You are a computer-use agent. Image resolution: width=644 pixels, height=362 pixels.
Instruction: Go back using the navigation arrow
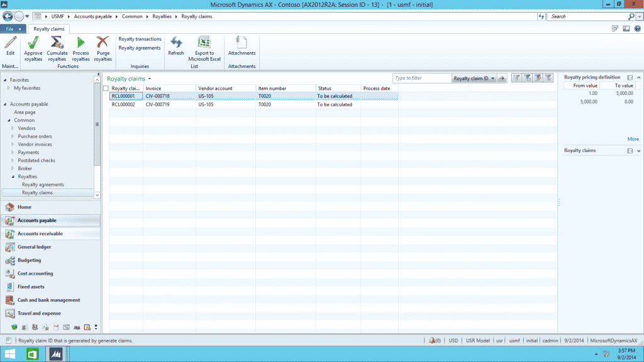(x=8, y=16)
